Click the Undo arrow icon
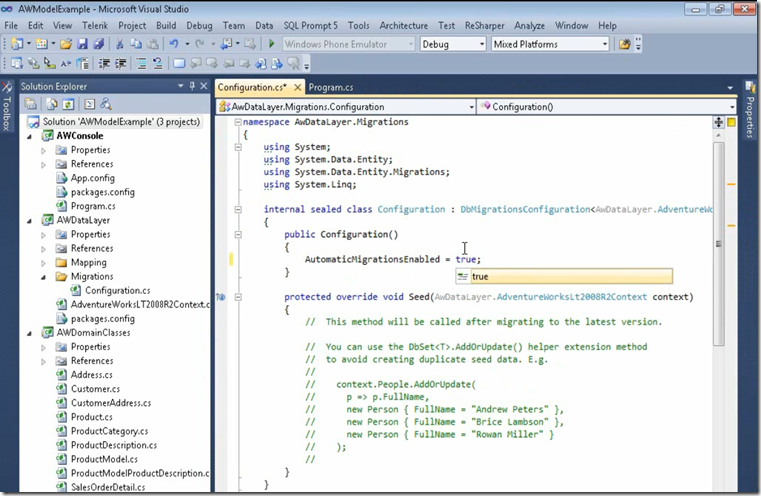This screenshot has height=496, width=761. [174, 44]
